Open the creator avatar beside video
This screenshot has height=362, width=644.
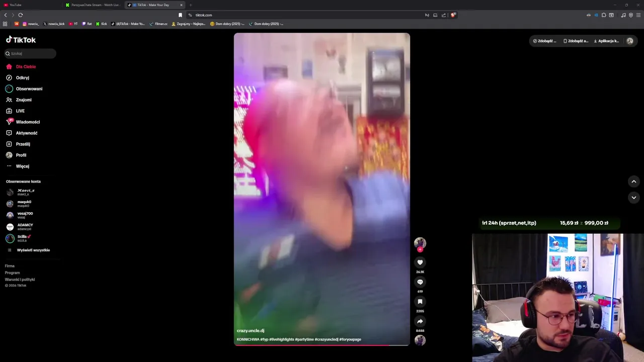(420, 243)
